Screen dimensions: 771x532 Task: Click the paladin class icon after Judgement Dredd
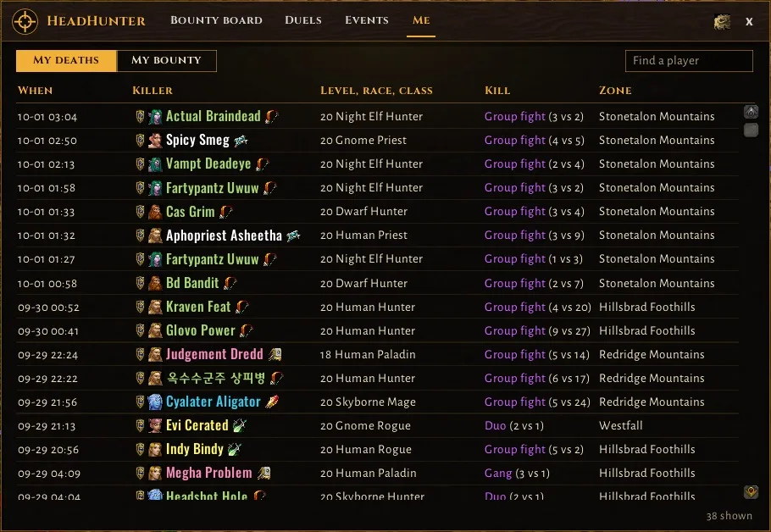pos(275,354)
